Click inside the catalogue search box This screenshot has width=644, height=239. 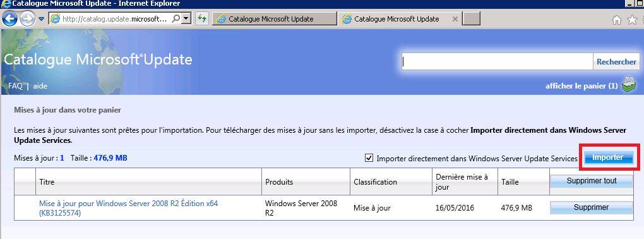[497, 61]
